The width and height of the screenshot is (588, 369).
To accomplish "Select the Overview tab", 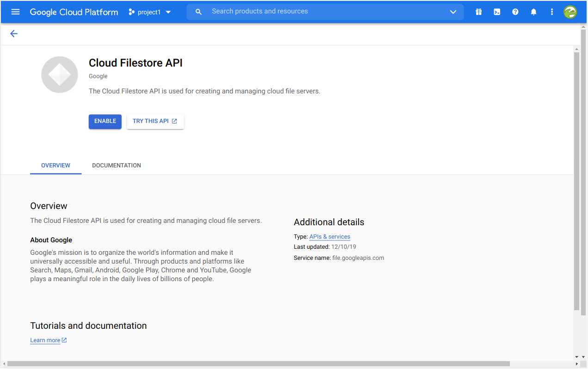I will tap(55, 166).
